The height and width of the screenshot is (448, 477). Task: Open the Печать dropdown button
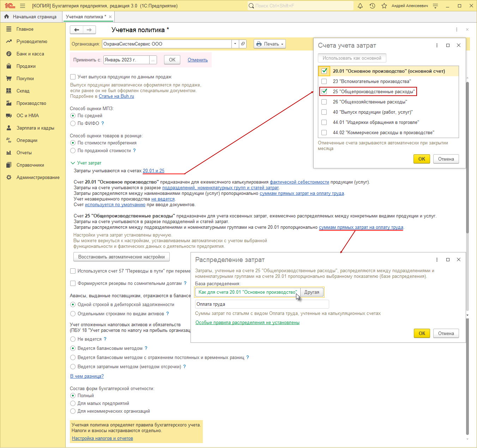click(270, 44)
